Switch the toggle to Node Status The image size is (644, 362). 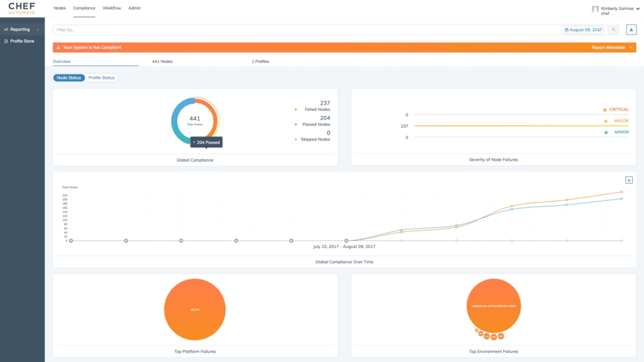click(69, 78)
